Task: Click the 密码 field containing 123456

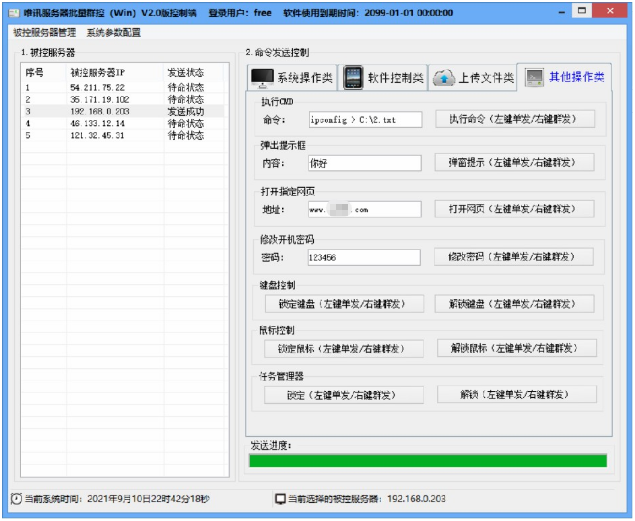Action: [x=364, y=257]
